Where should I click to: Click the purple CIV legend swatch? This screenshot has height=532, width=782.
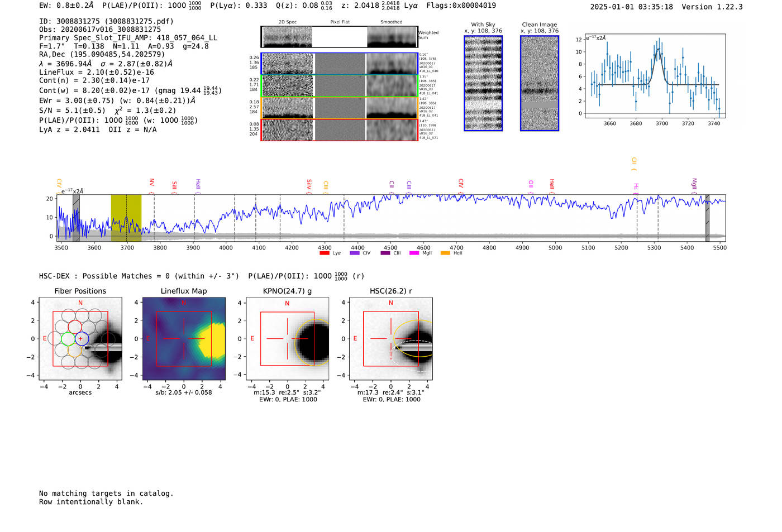coord(354,253)
